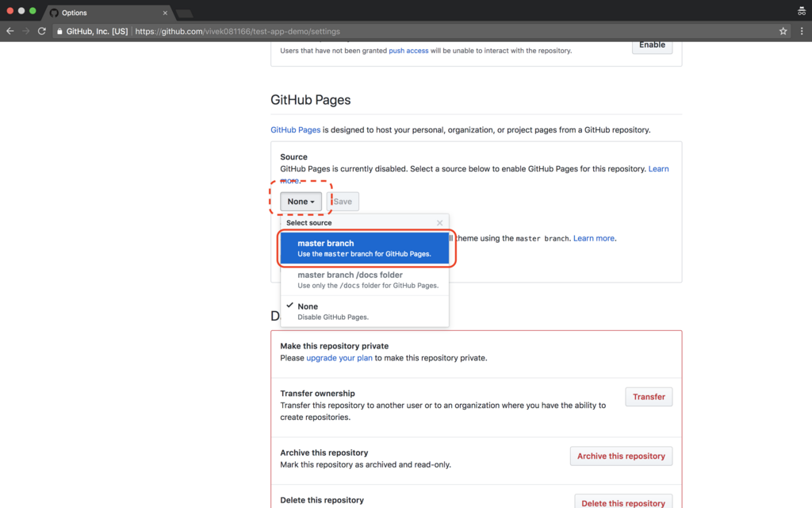Open the push access link

click(408, 51)
